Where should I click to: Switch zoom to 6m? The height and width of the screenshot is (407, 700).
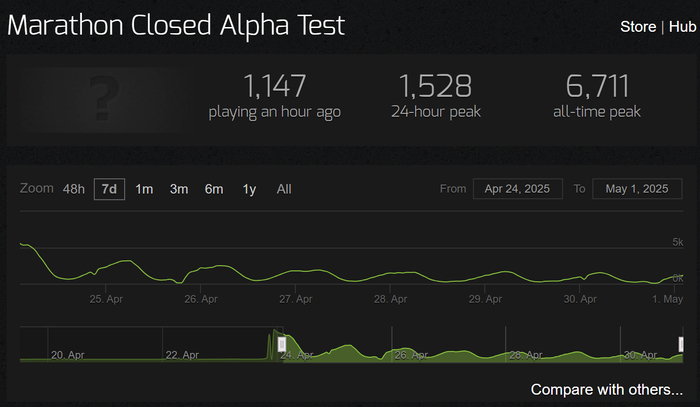(x=214, y=189)
